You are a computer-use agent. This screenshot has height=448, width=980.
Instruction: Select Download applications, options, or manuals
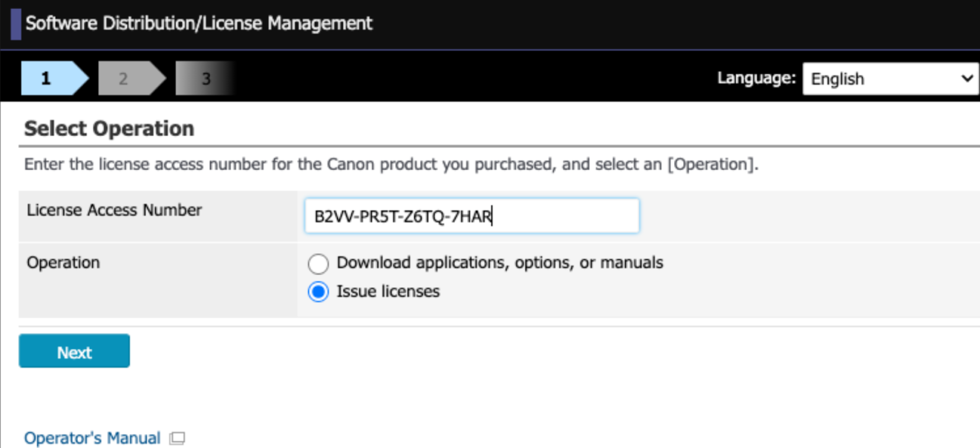pos(318,264)
